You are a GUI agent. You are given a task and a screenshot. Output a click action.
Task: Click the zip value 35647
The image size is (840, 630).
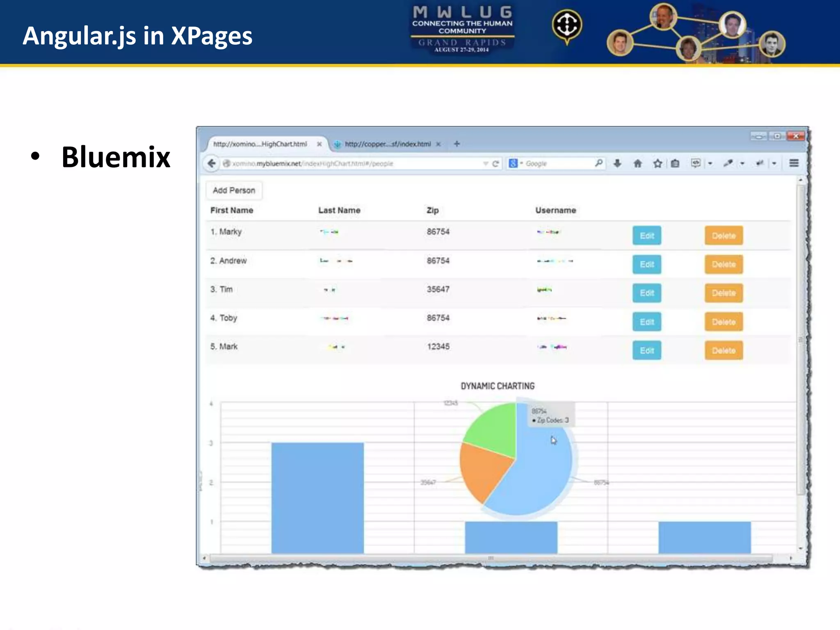438,289
